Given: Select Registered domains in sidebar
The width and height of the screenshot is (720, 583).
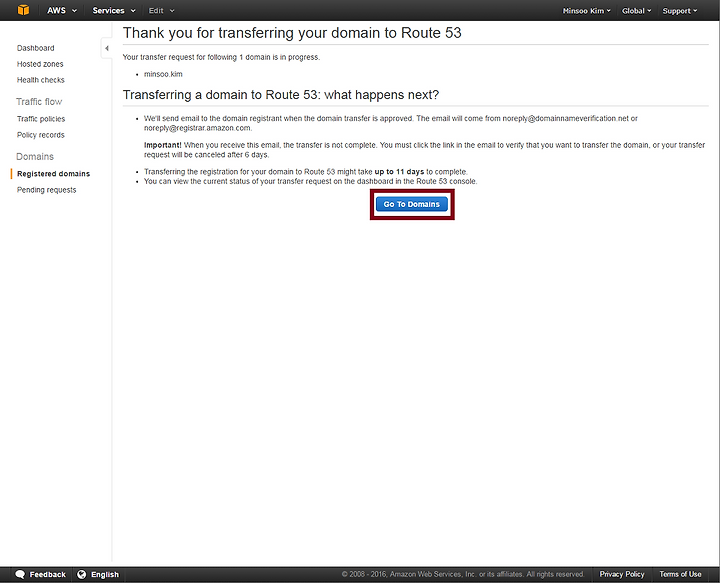Looking at the screenshot, I should pos(54,174).
